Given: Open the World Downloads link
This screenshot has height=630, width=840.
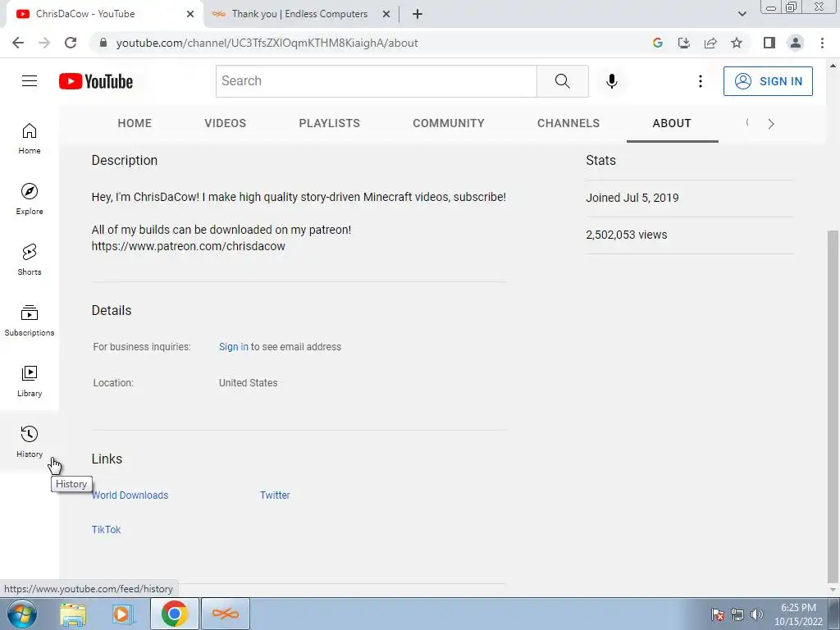Looking at the screenshot, I should (x=130, y=495).
